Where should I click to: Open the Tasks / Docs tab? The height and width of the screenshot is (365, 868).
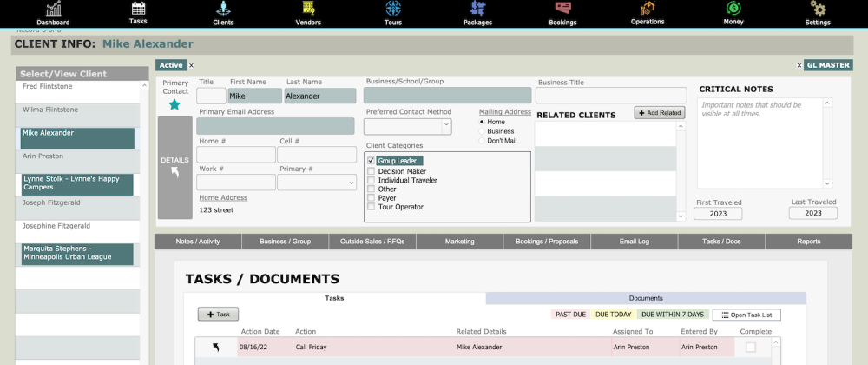[x=721, y=242]
